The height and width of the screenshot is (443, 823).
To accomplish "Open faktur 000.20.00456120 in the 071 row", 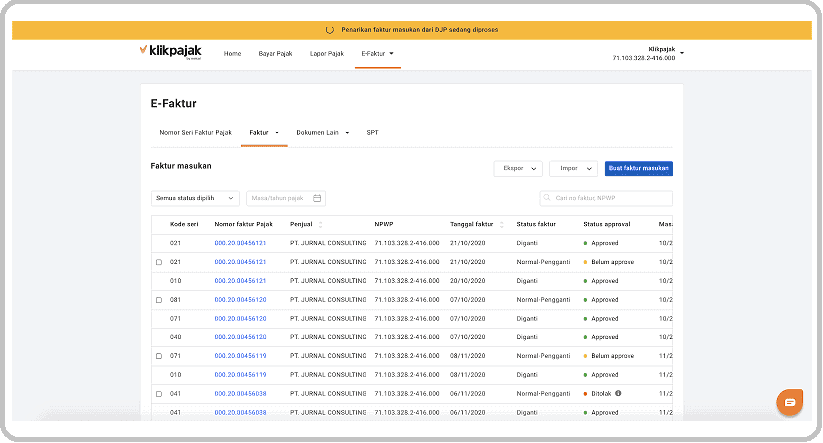I will tap(240, 319).
